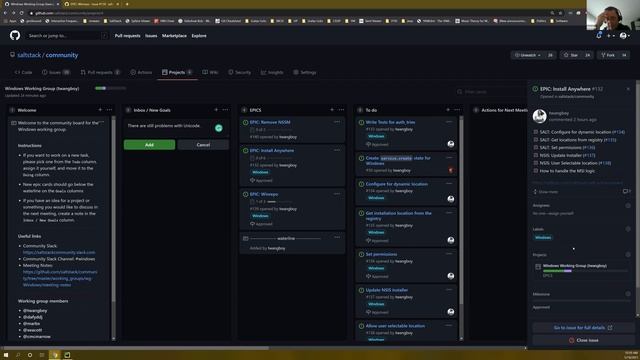Open 'Write Tests for auth_trim' card title
Viewport: 640px width, 360px height.
point(390,122)
